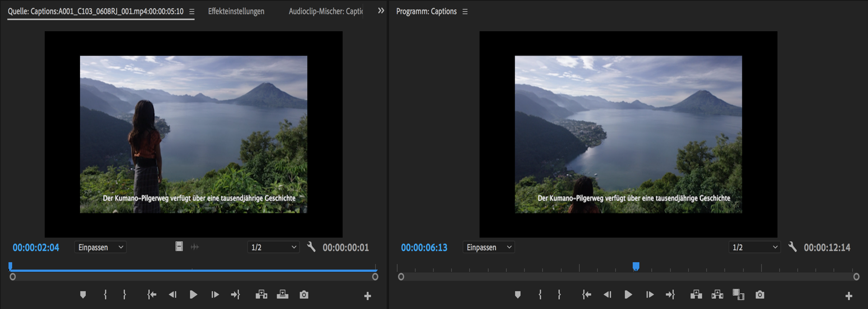
Task: Click caption text in Program preview
Action: (x=634, y=198)
